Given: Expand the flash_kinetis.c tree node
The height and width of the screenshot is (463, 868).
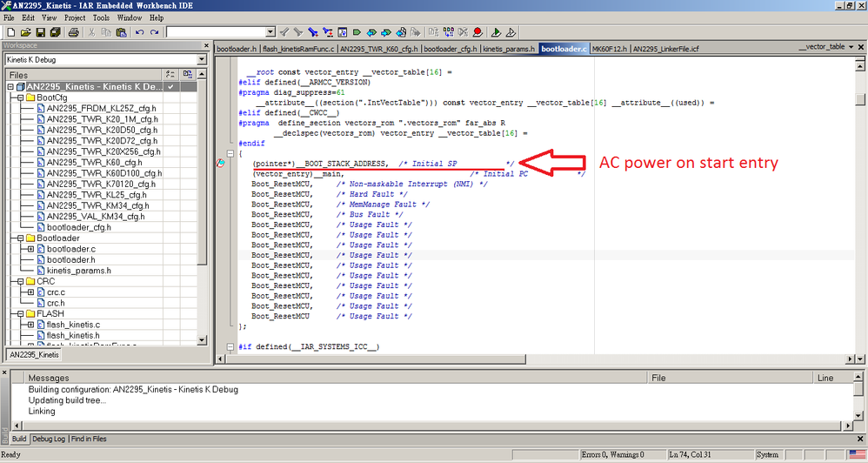Looking at the screenshot, I should pos(31,325).
